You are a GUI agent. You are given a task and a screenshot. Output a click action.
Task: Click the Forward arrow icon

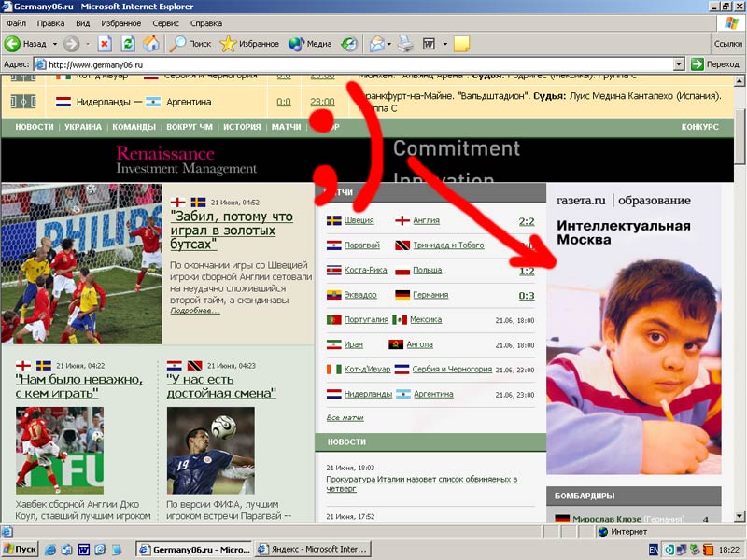72,44
